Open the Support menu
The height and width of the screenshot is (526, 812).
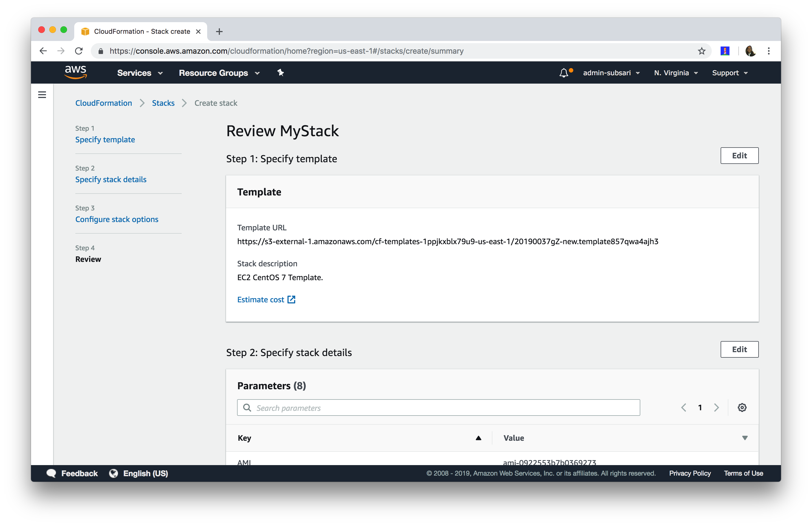coord(730,73)
